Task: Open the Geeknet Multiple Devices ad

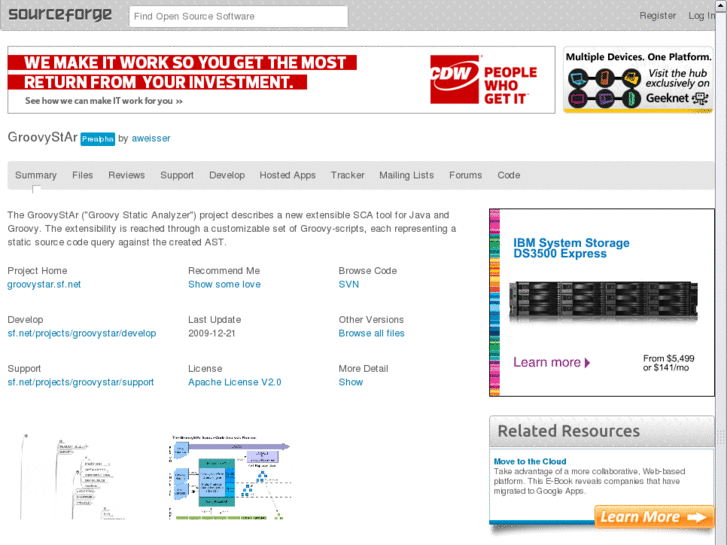Action: point(638,79)
